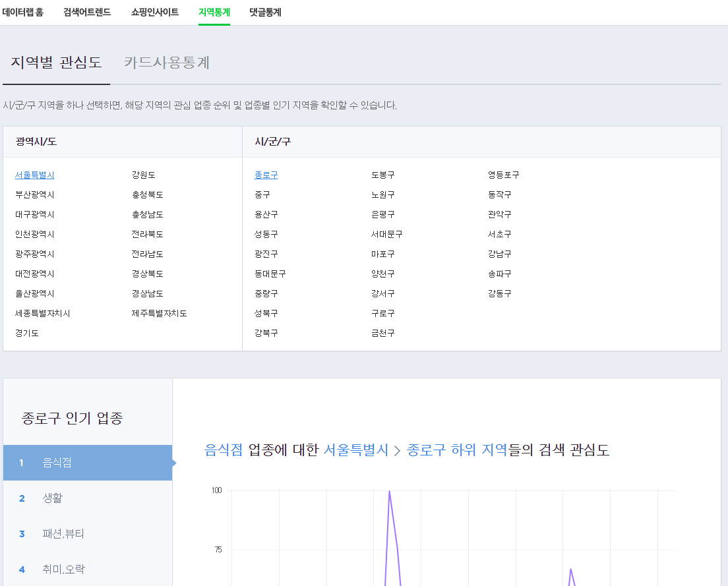
Task: Select 양천구 district
Action: (x=382, y=274)
